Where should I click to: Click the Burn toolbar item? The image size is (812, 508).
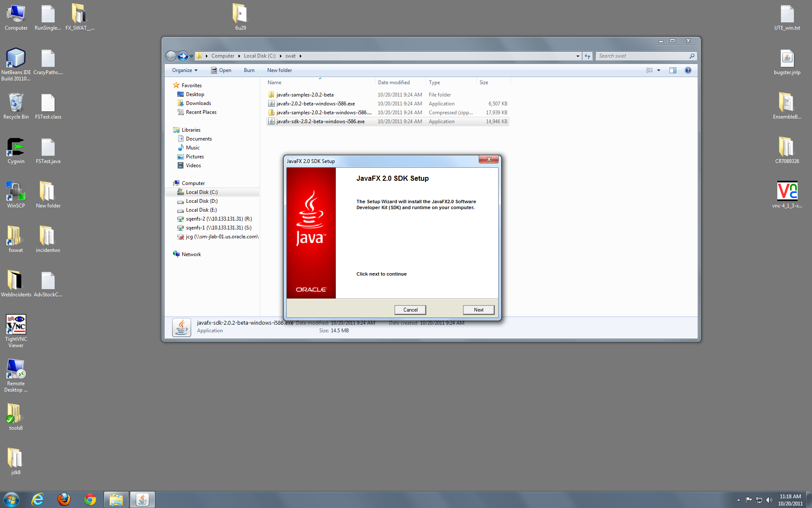(x=249, y=70)
